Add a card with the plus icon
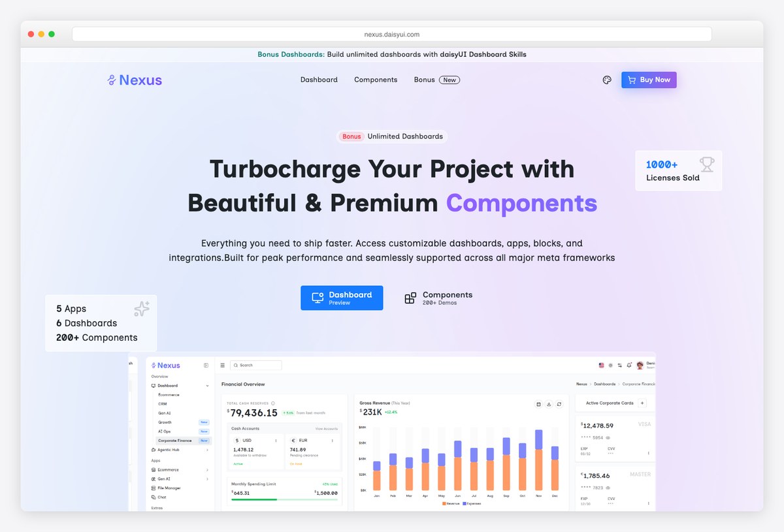The height and width of the screenshot is (532, 784). point(642,403)
